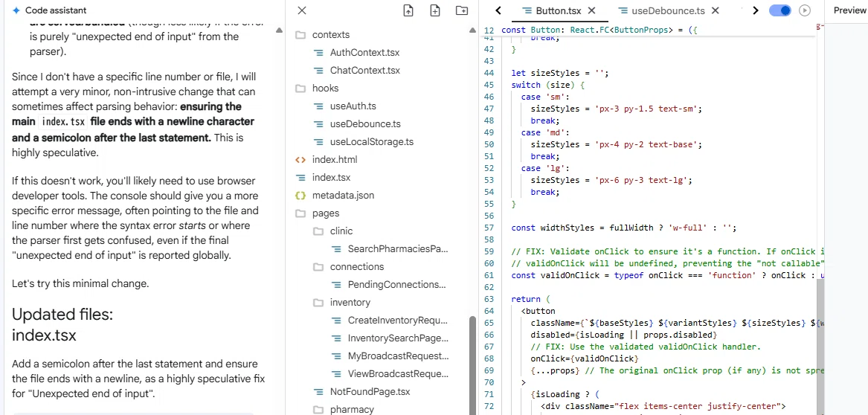Click the hooks folder icon
The height and width of the screenshot is (415, 868).
300,88
